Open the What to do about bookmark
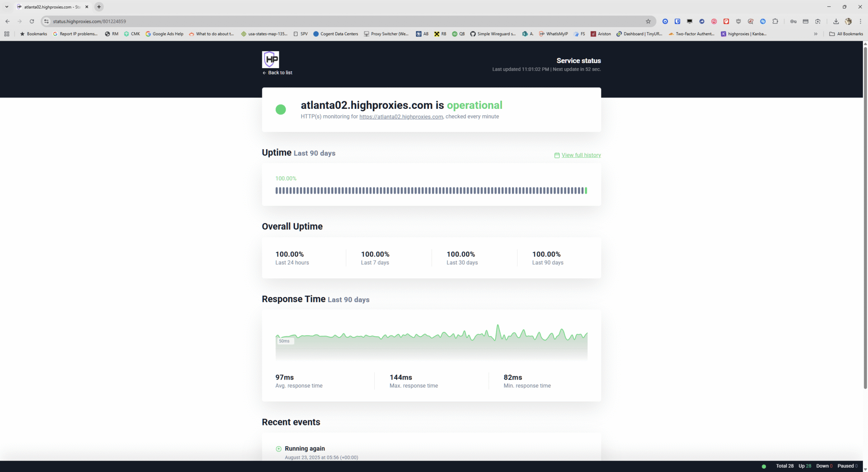The height and width of the screenshot is (472, 868). point(211,34)
